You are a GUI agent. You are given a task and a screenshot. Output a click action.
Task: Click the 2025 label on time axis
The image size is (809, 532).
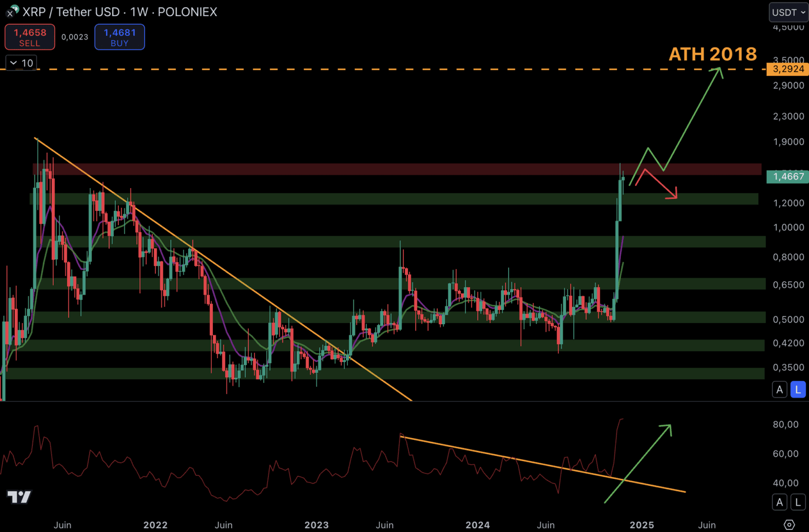[642, 525]
